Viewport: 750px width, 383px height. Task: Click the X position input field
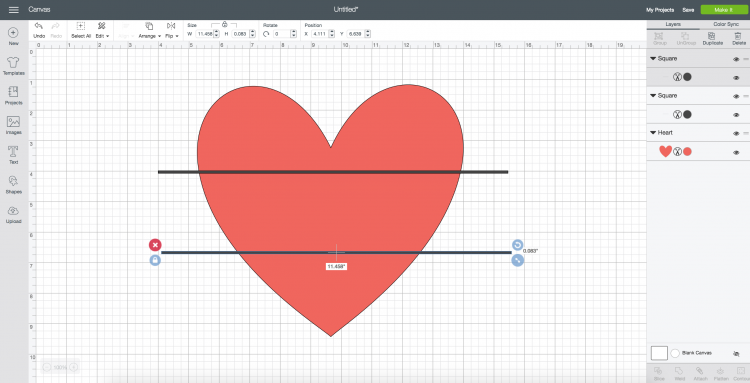319,34
